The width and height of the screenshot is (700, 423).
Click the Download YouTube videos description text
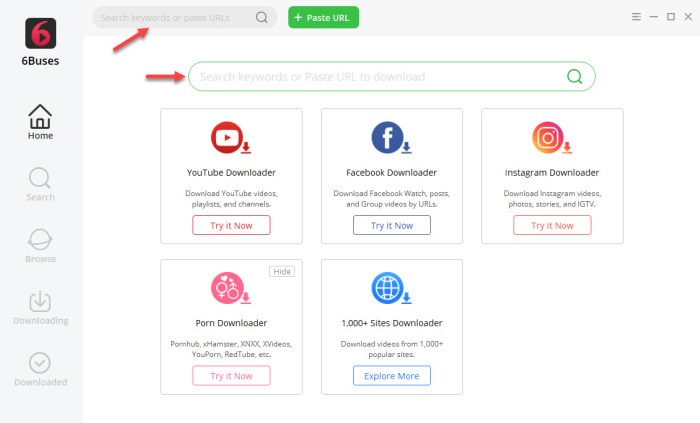[231, 199]
